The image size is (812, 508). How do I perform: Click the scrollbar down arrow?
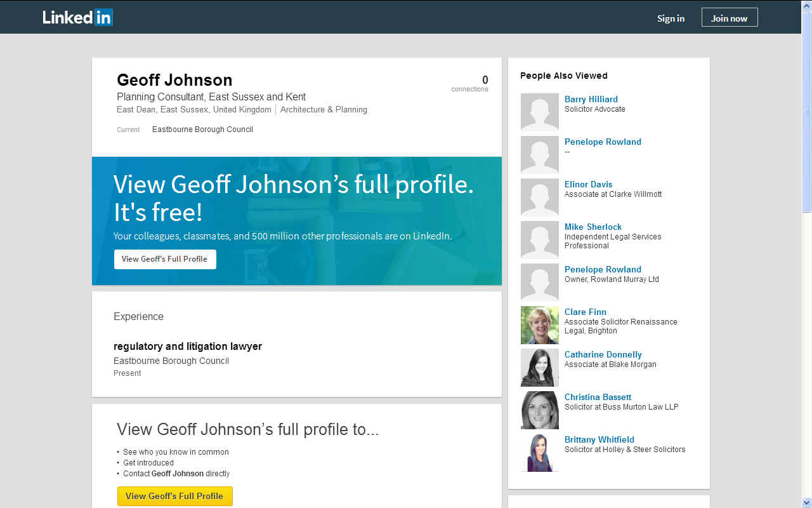[806, 502]
